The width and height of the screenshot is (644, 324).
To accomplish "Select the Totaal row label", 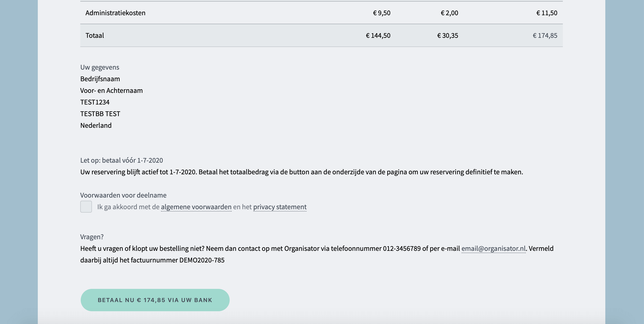I will coord(95,36).
